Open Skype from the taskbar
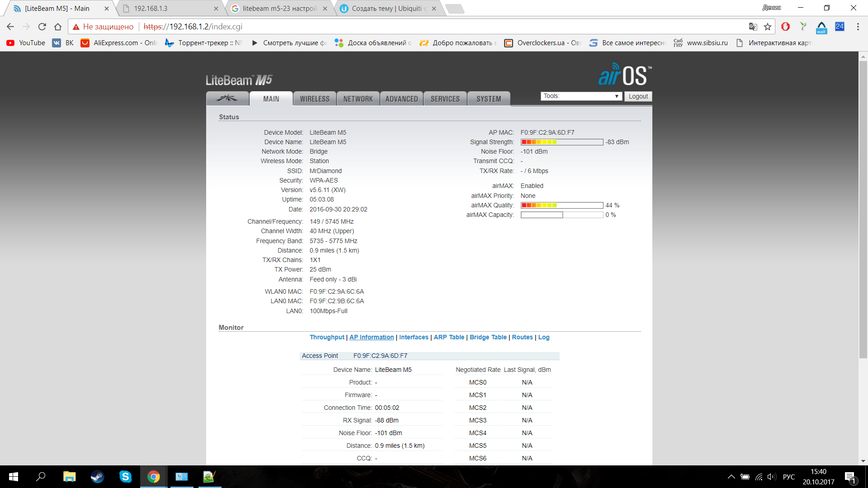868x488 pixels. click(x=125, y=477)
